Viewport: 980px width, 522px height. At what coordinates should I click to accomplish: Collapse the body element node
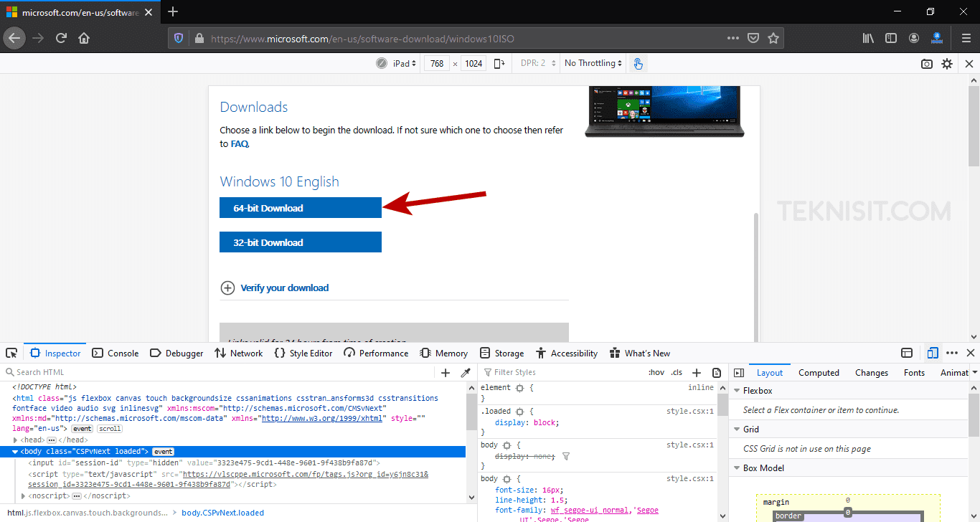click(16, 452)
